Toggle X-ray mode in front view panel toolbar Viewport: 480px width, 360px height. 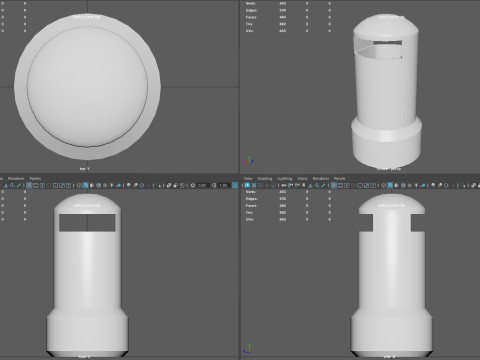click(x=169, y=185)
